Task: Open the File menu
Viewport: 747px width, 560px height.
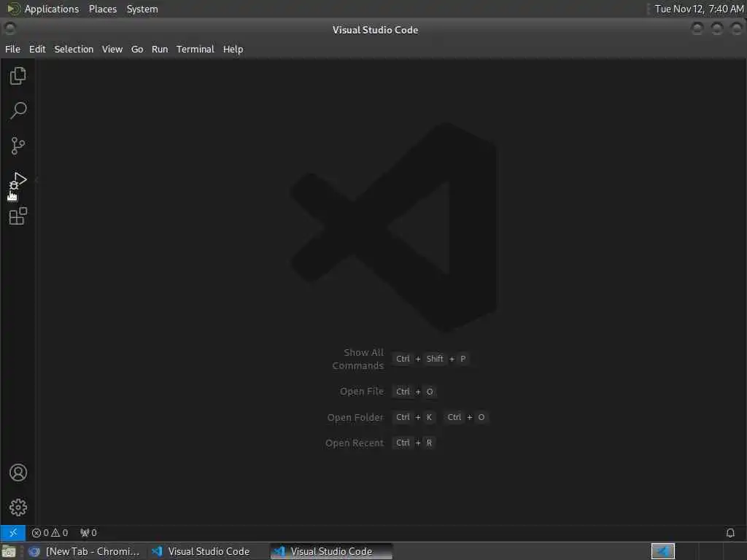Action: [x=12, y=49]
